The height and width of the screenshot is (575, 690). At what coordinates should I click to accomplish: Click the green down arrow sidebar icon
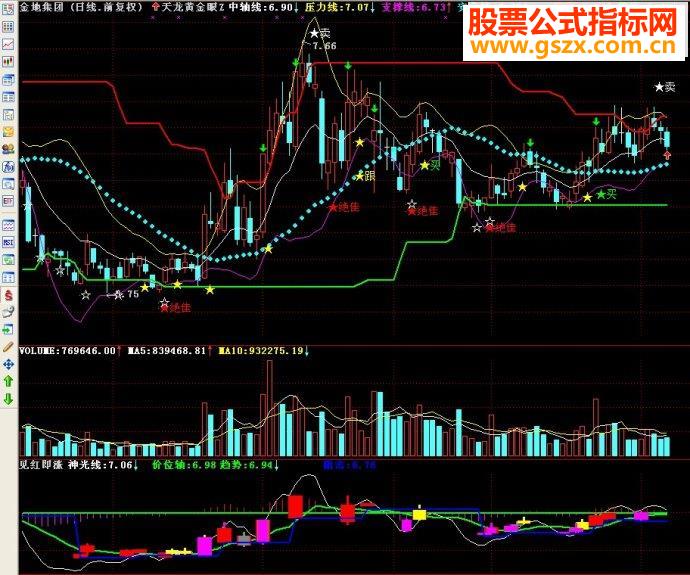coord(8,399)
